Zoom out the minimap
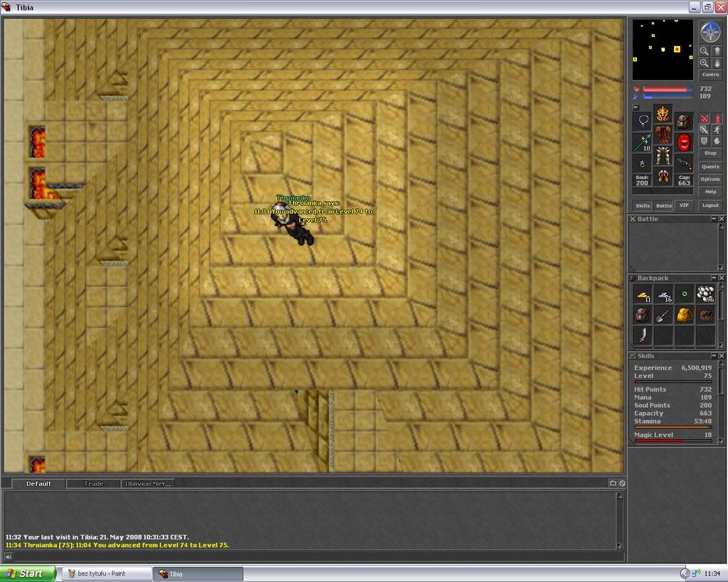 705,50
